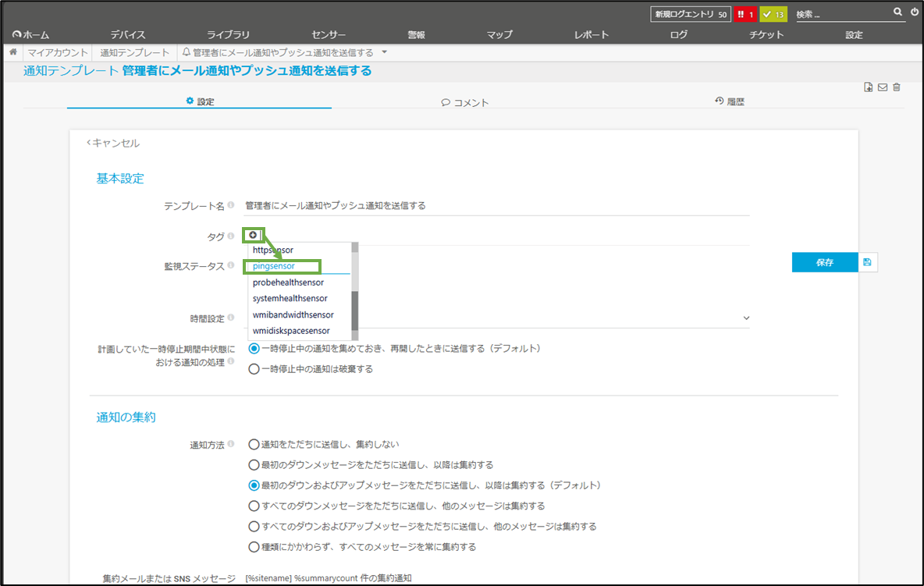Image resolution: width=924 pixels, height=586 pixels.
Task: Click the search magnifier icon
Action: (897, 12)
